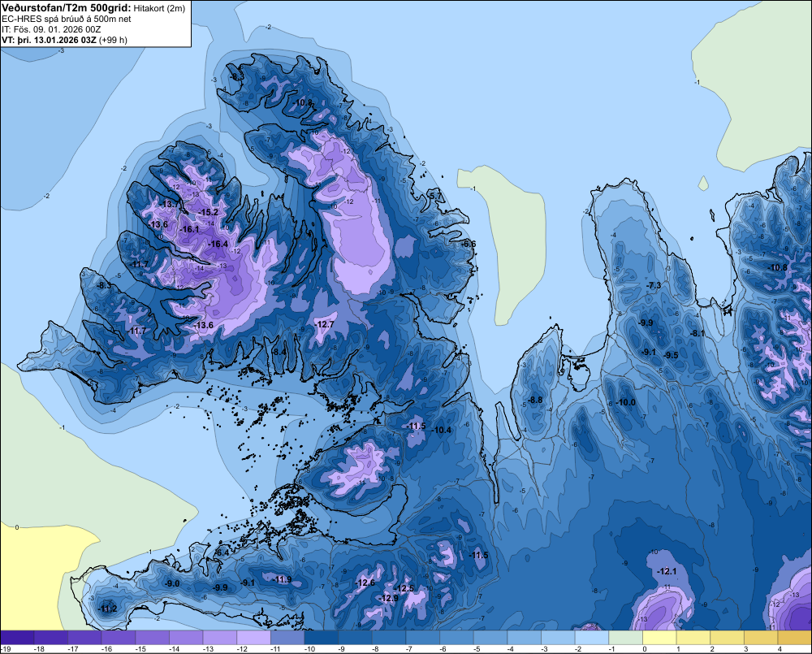Click the -6.6 coastal temperature value

tap(469, 244)
